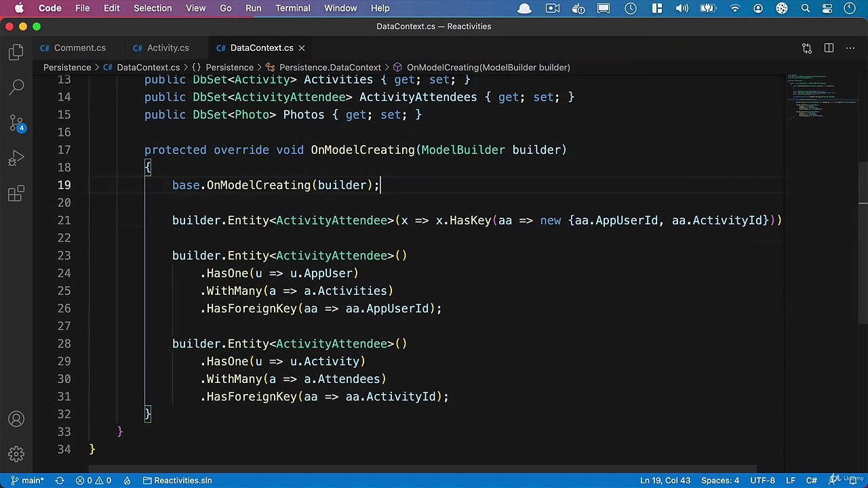Open the Window menu
This screenshot has width=868, height=488.
(340, 8)
